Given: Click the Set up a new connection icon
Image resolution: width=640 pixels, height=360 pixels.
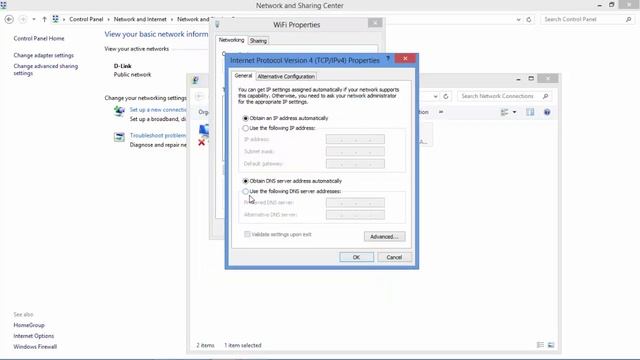Looking at the screenshot, I should point(119,111).
